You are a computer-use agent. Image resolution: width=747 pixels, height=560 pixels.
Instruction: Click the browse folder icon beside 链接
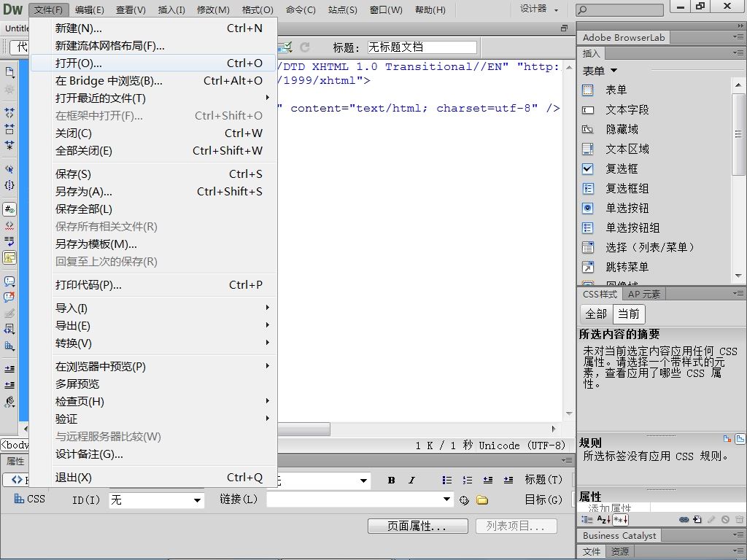coord(482,500)
